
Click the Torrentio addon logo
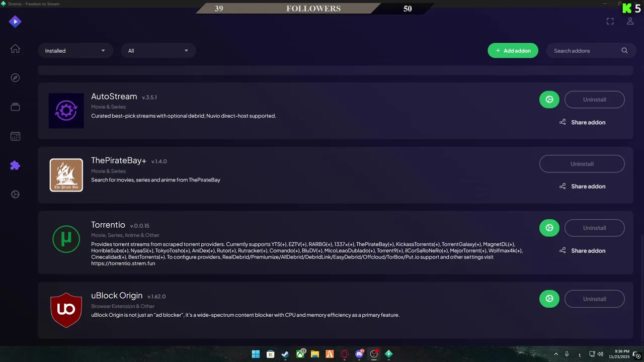coord(66,239)
